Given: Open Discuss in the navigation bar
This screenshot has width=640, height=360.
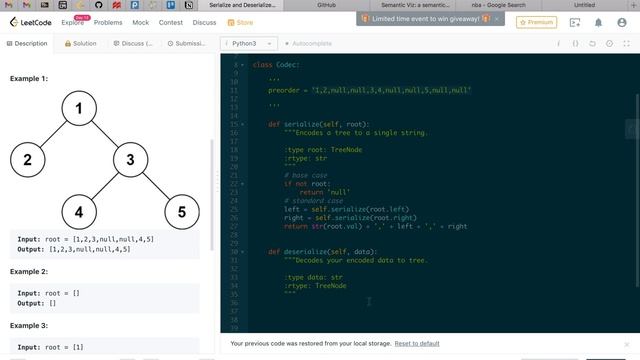Looking at the screenshot, I should pos(204,22).
